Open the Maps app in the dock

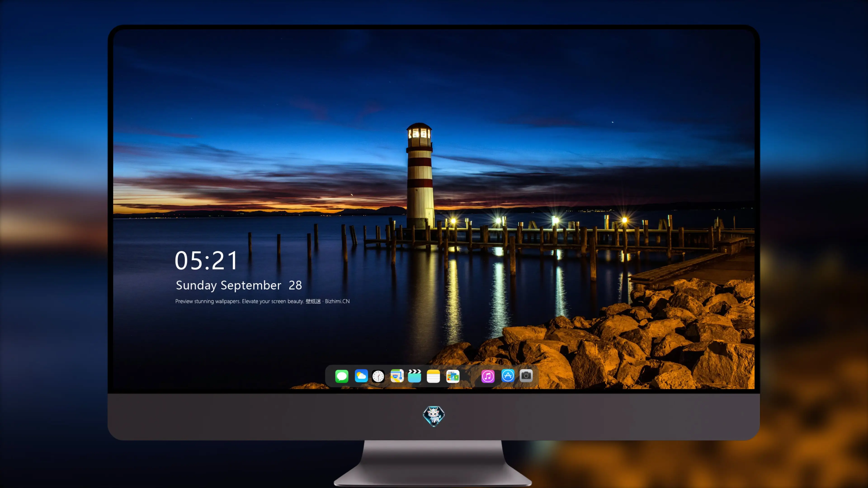tap(397, 376)
